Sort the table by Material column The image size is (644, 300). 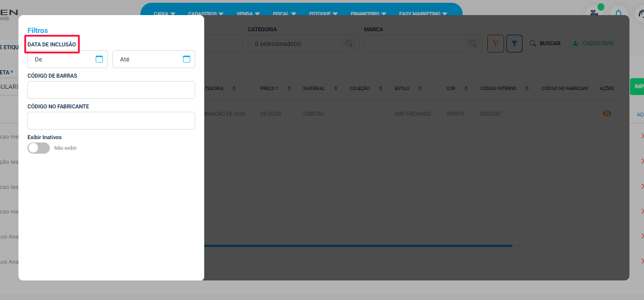pos(320,88)
